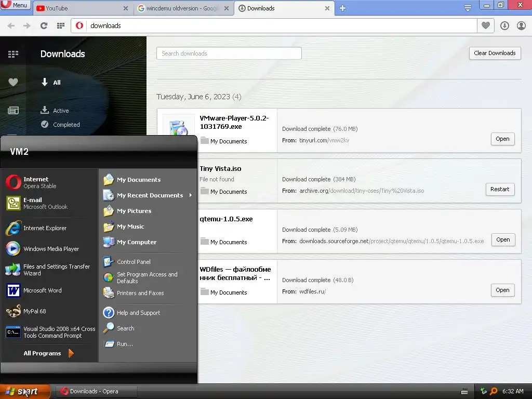Open My Music folder
The width and height of the screenshot is (532, 399).
pyautogui.click(x=148, y=227)
